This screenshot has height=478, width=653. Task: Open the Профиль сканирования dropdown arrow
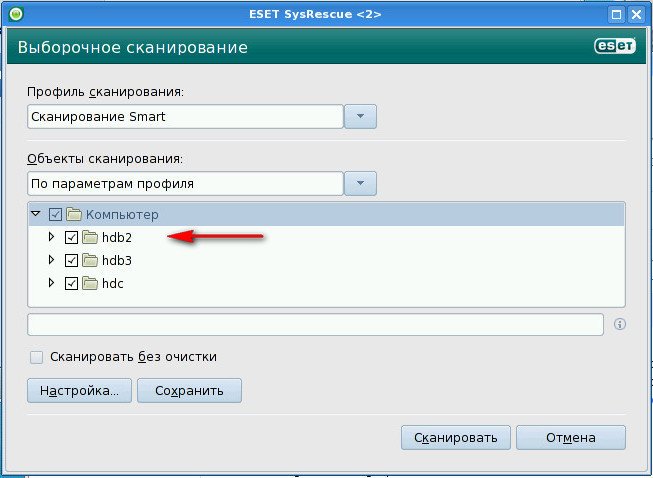click(x=360, y=116)
